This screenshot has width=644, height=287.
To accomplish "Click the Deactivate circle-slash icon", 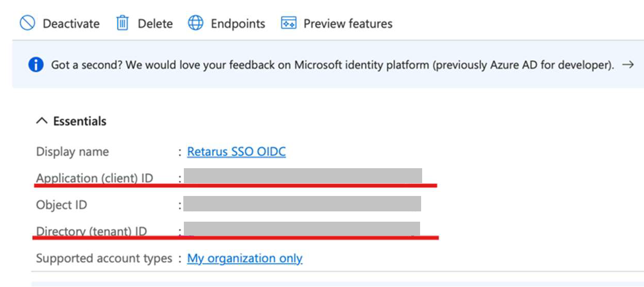I will pos(27,23).
